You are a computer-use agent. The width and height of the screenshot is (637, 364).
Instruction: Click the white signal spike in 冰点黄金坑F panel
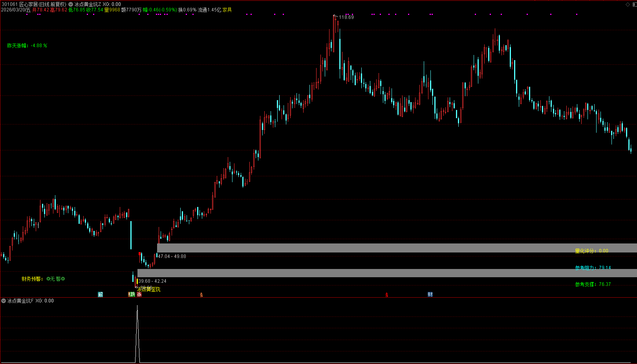(x=137, y=334)
